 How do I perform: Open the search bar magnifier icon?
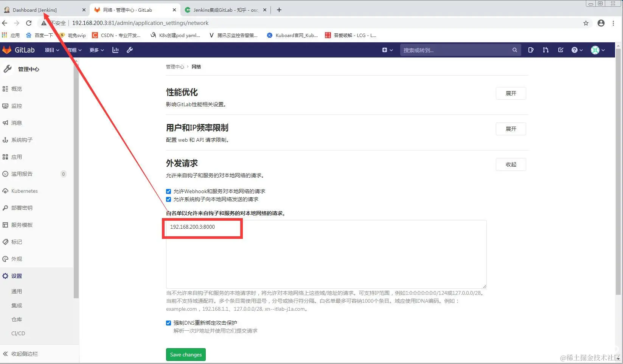pos(515,50)
